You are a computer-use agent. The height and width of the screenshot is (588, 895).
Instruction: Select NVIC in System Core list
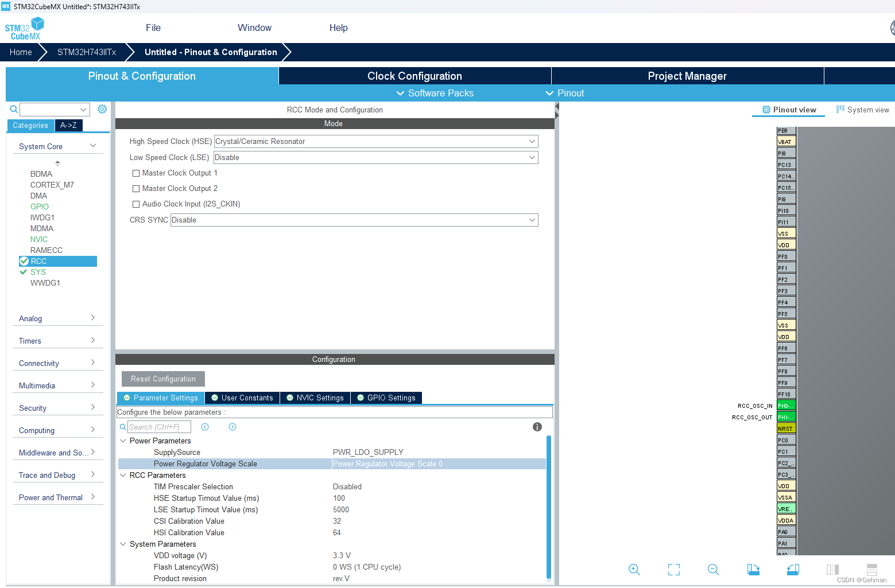click(39, 239)
